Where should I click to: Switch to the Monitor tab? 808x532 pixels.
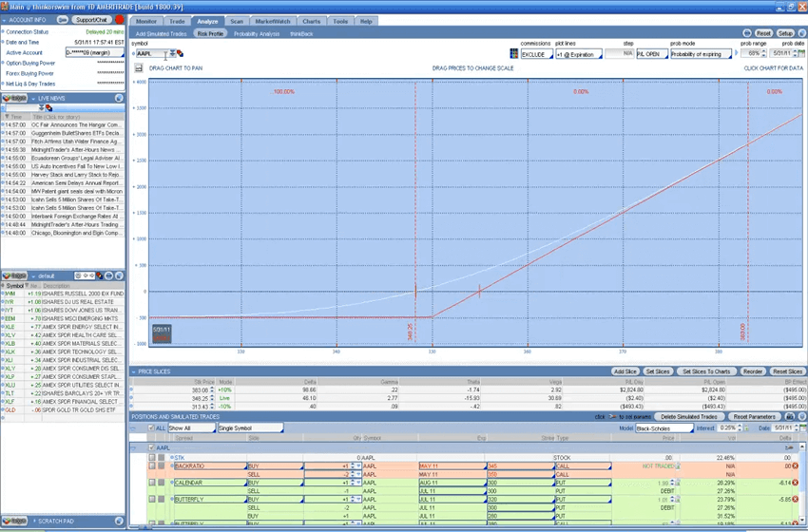click(x=146, y=21)
